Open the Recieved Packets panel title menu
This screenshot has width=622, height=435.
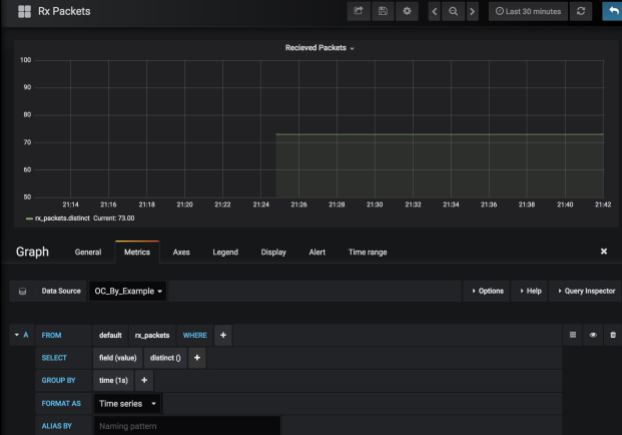(319, 48)
